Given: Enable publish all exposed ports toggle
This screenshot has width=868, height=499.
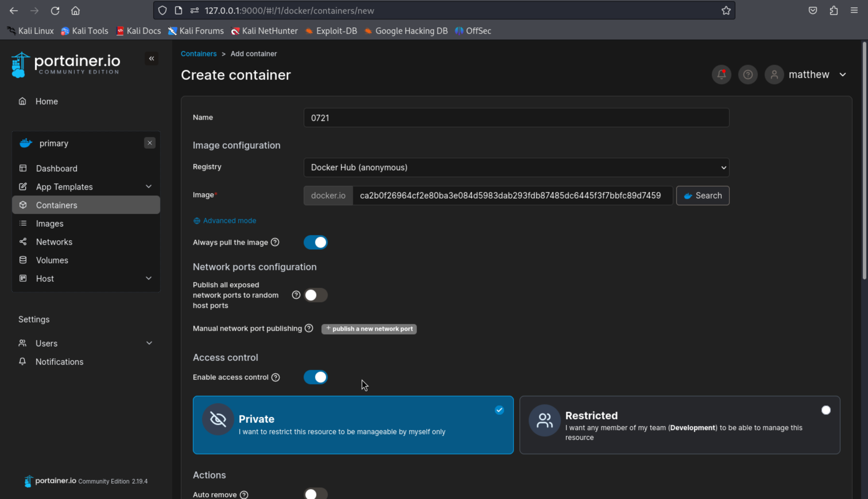Looking at the screenshot, I should (x=315, y=295).
